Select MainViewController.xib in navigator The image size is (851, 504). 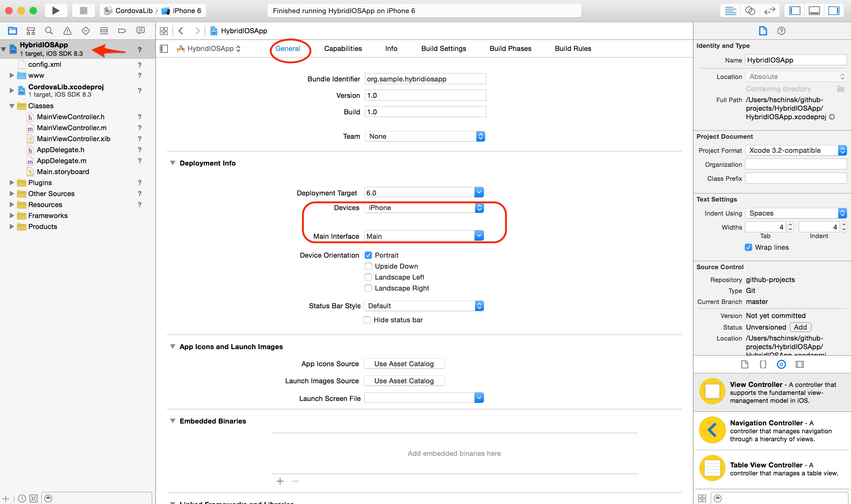(x=74, y=138)
